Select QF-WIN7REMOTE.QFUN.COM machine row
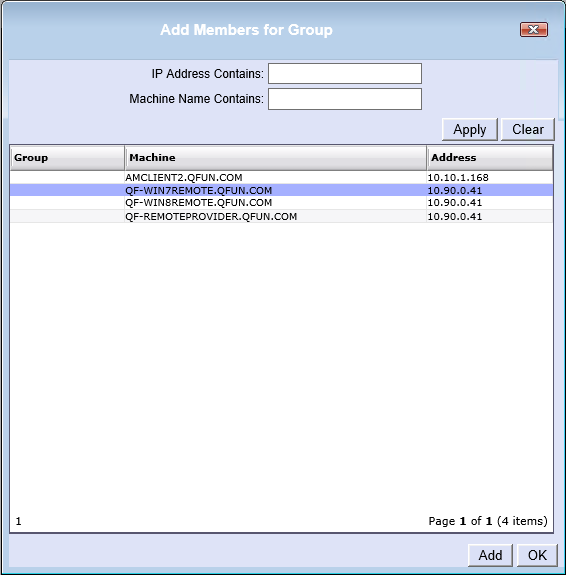 [x=282, y=190]
